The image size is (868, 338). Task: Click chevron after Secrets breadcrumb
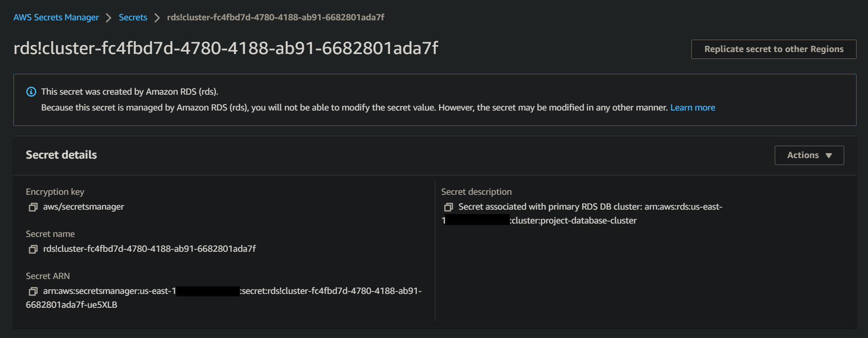coord(157,18)
